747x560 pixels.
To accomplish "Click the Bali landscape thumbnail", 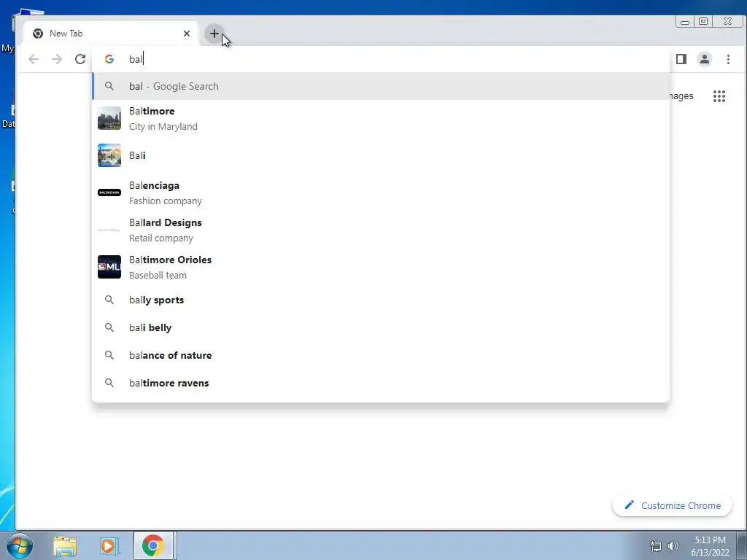I will click(x=109, y=155).
